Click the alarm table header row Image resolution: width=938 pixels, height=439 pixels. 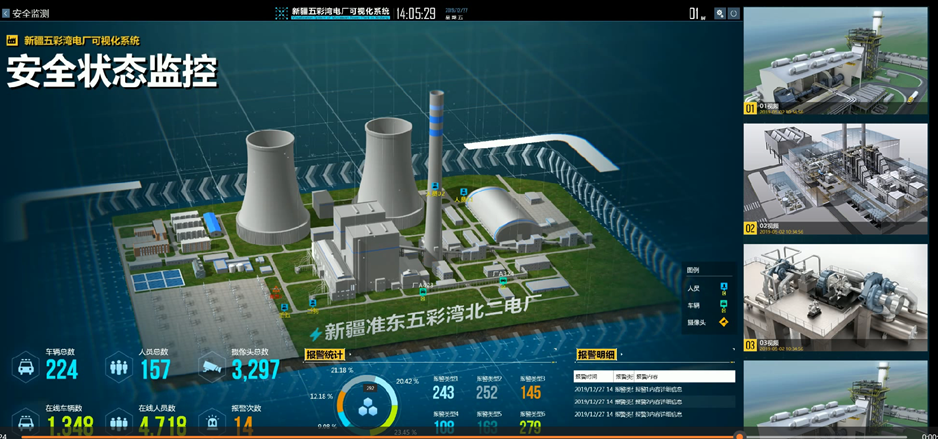click(654, 376)
